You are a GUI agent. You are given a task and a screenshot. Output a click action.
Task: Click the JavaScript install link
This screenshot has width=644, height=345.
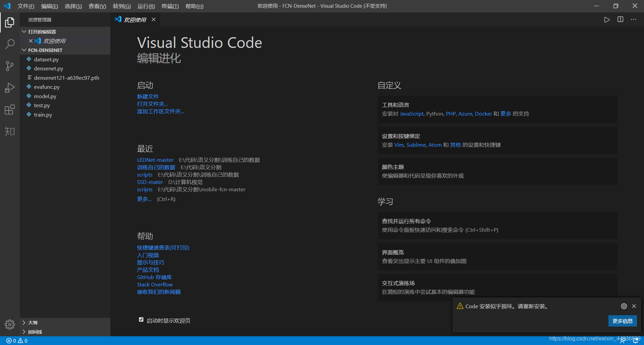tap(412, 114)
